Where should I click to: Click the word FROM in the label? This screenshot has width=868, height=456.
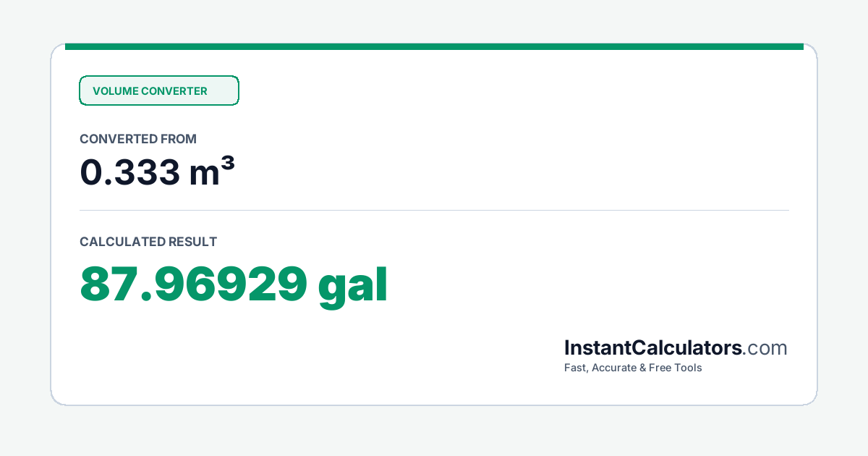[180, 139]
